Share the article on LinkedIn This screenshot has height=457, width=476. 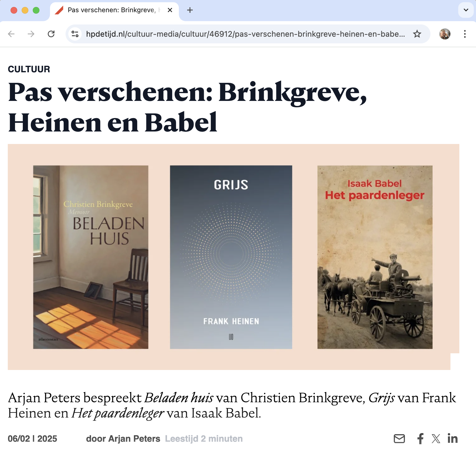[452, 438]
